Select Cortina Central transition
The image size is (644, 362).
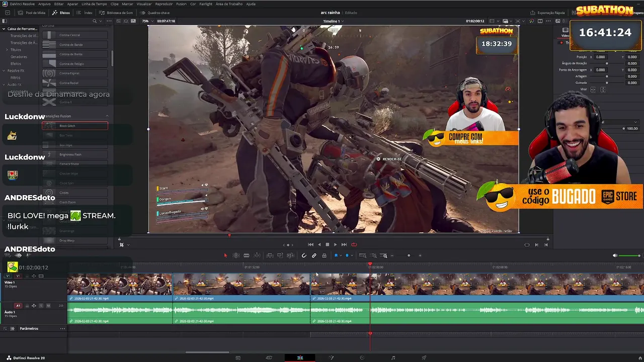75,35
